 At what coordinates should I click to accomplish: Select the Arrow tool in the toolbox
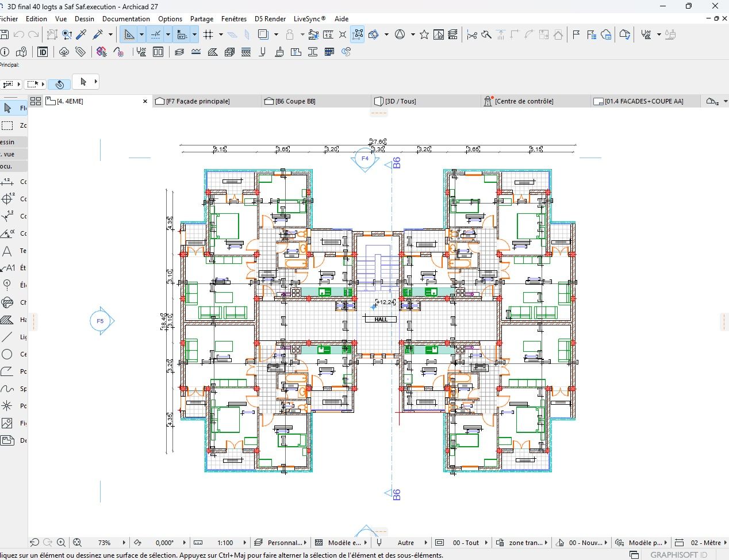click(7, 108)
